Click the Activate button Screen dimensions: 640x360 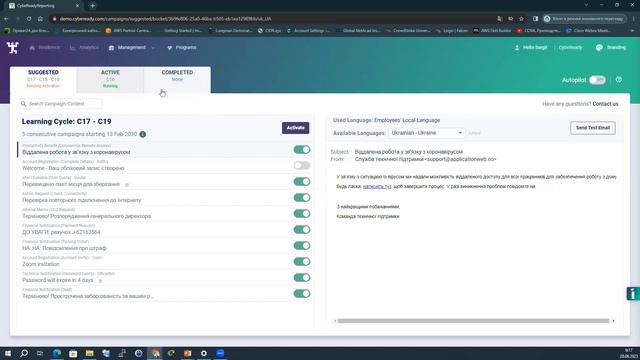296,128
